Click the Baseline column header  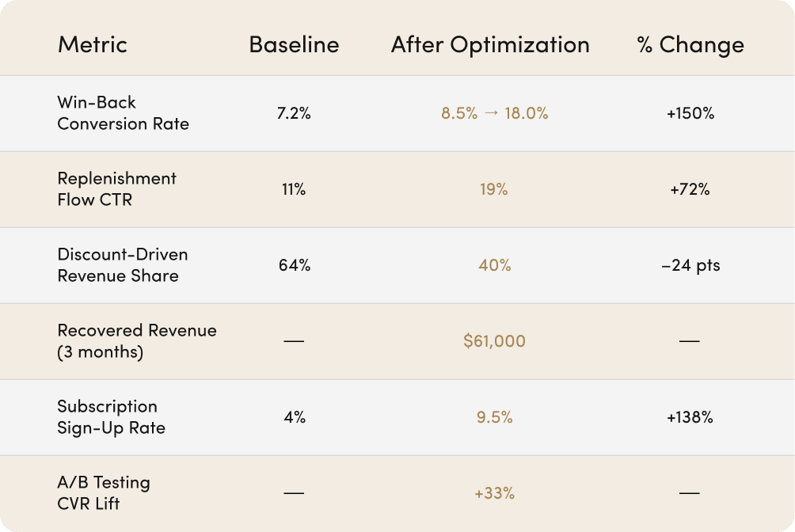click(x=294, y=44)
